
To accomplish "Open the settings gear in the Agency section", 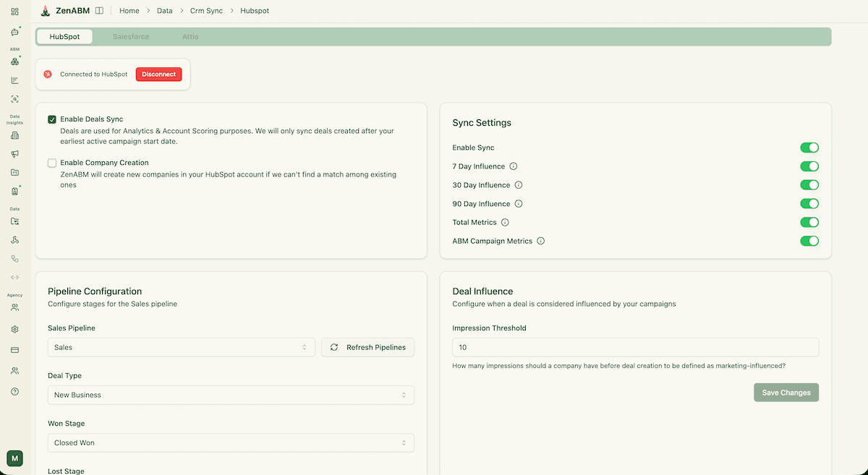I will [15, 330].
